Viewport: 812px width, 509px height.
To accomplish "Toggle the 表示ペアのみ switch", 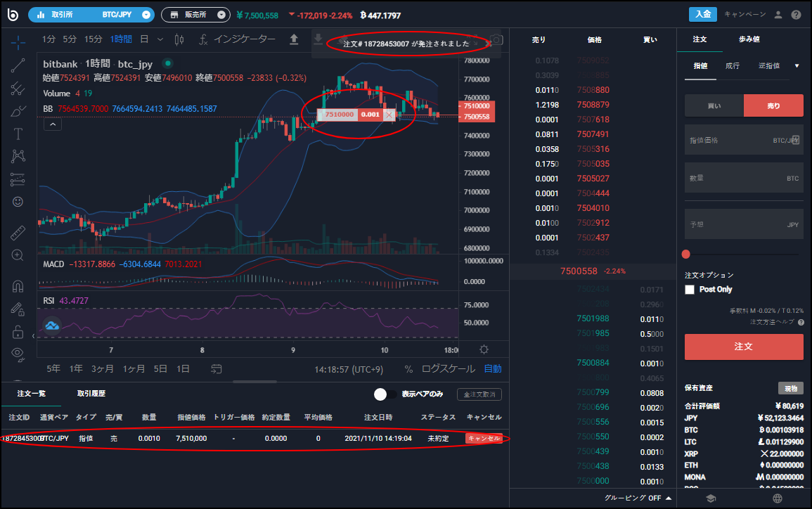I will click(x=385, y=394).
